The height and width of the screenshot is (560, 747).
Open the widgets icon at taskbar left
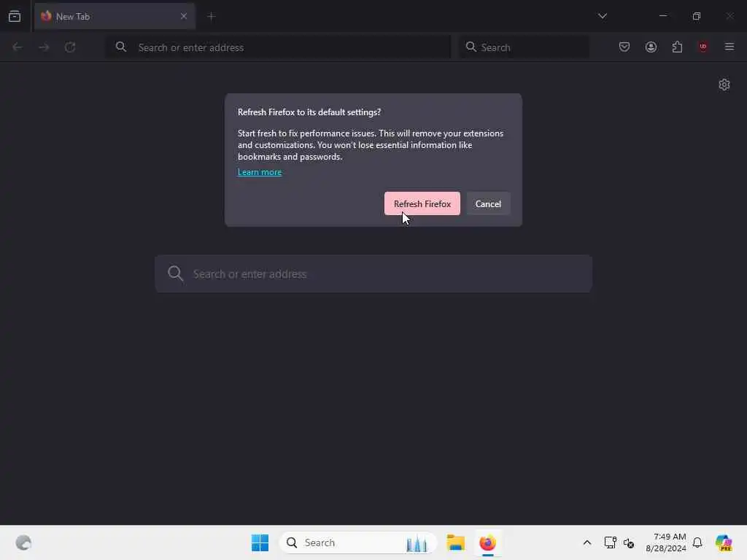(x=23, y=542)
